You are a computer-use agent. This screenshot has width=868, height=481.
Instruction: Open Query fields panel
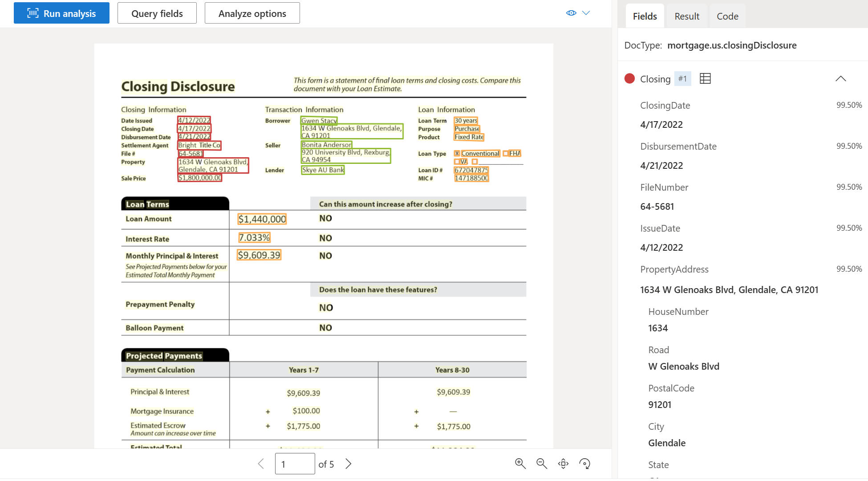click(x=156, y=12)
